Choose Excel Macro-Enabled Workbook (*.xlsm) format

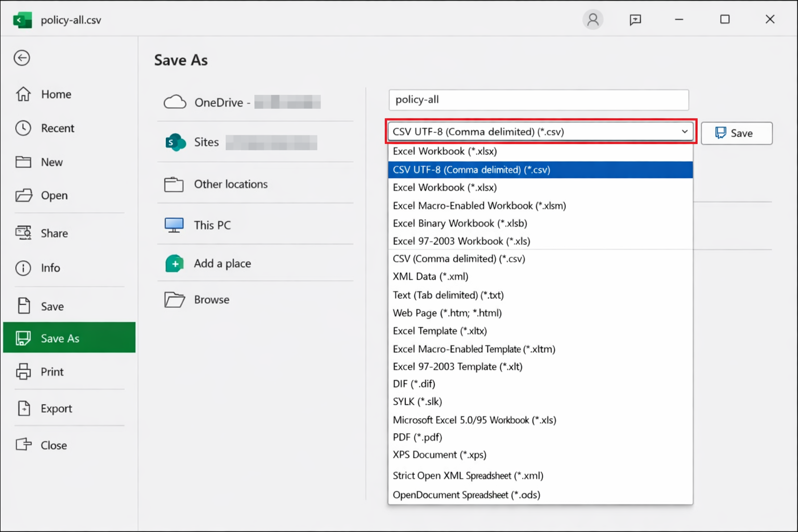pos(540,206)
